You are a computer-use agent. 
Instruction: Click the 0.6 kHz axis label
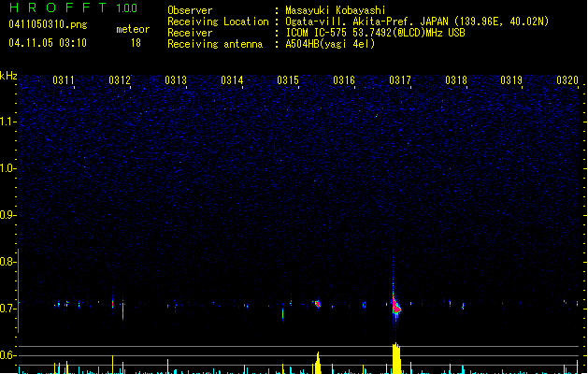point(7,355)
